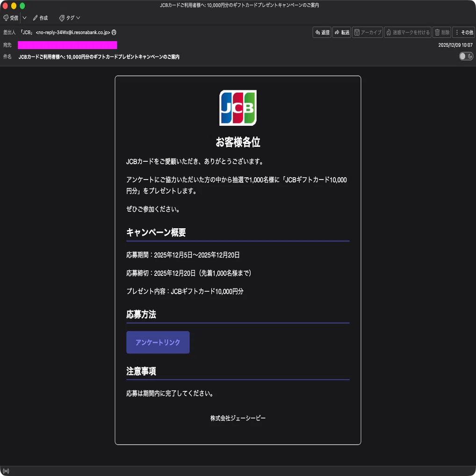This screenshot has width=476, height=476.
Task: Click the Get Messages (受信) button
Action: pos(11,18)
